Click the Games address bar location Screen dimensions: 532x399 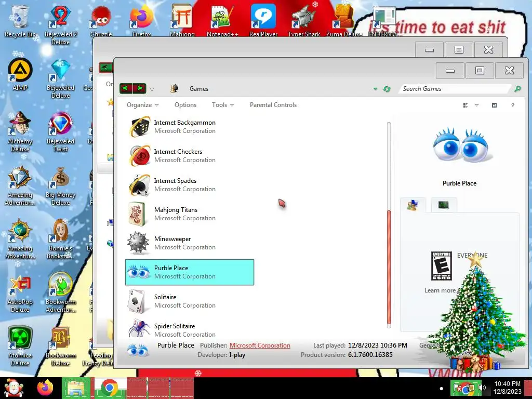tap(199, 89)
